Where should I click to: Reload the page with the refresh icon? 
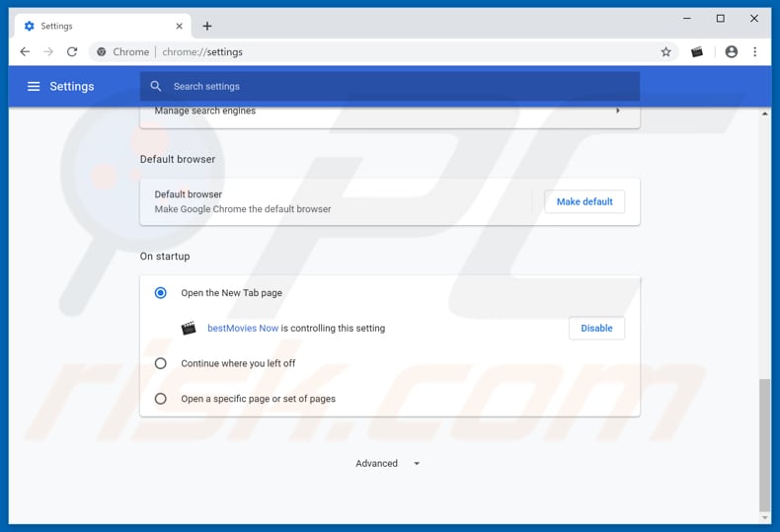point(72,52)
